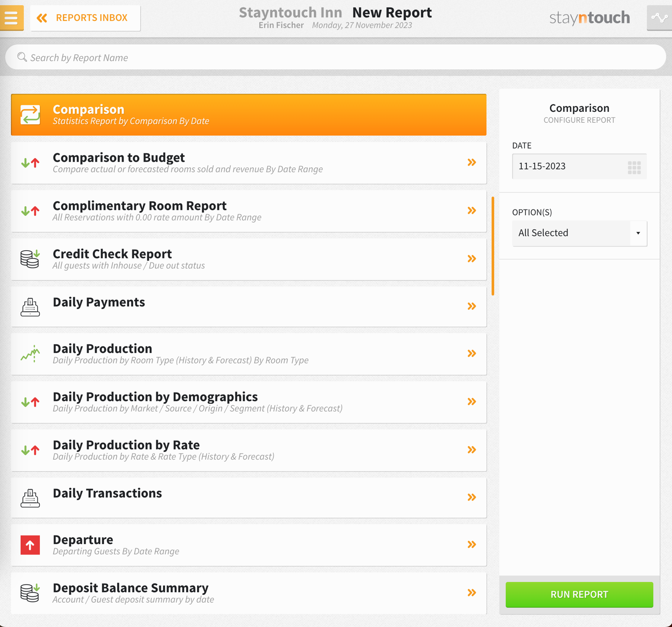Viewport: 672px width, 627px height.
Task: Expand Daily Production by Rate chevron
Action: click(472, 450)
